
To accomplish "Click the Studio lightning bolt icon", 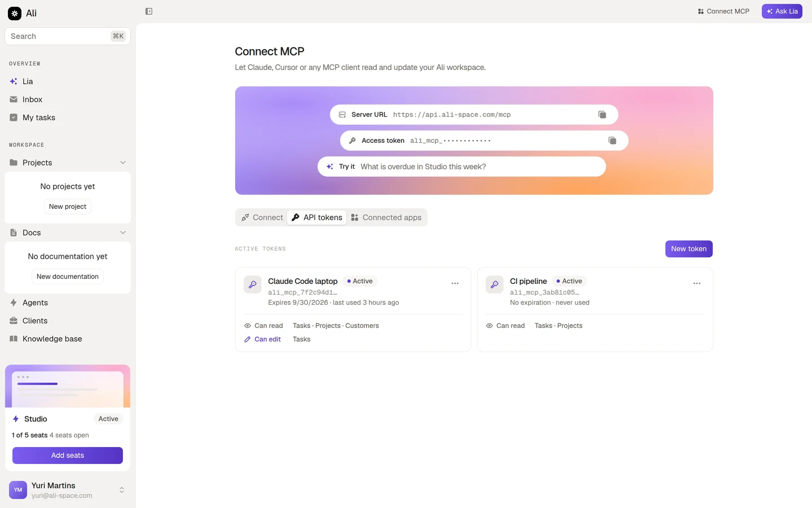I will (x=16, y=419).
